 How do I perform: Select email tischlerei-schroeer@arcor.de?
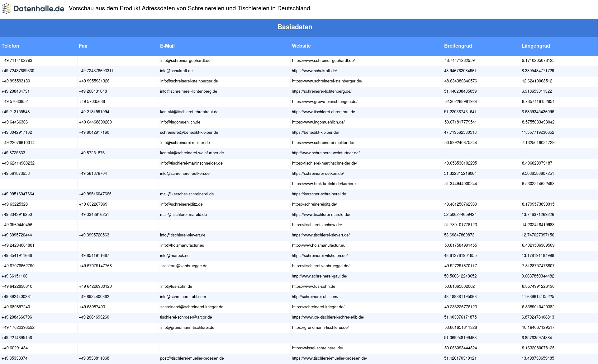tap(186, 317)
